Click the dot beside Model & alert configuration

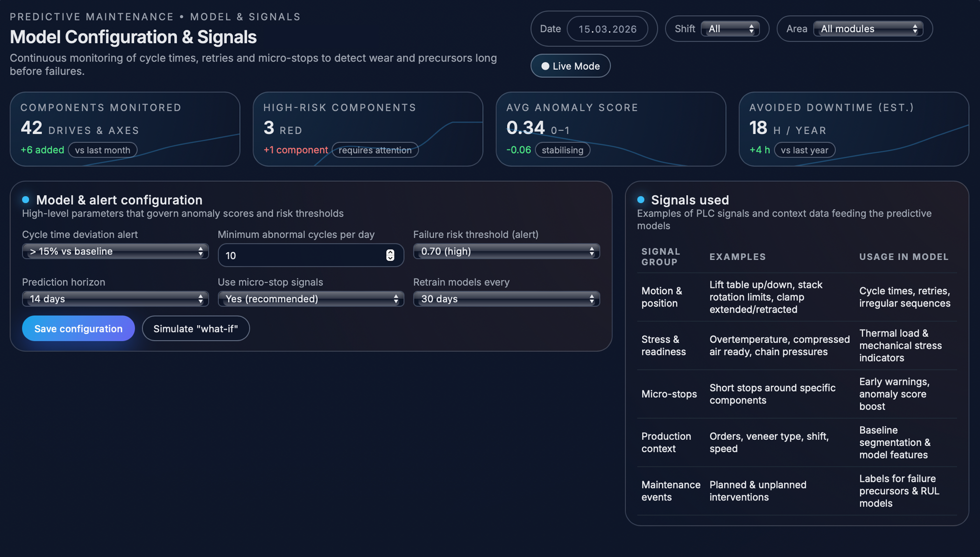click(x=26, y=199)
